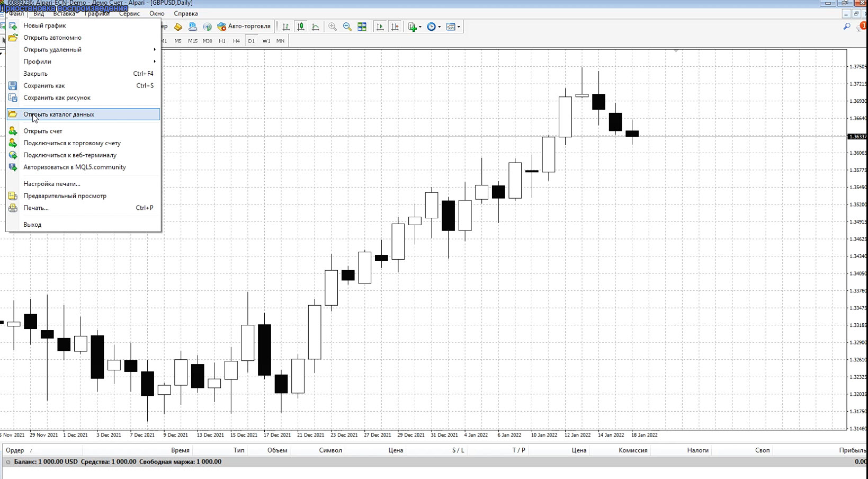Choose Сохранить как рисунок from the menu
Image resolution: width=868 pixels, height=479 pixels.
(57, 97)
